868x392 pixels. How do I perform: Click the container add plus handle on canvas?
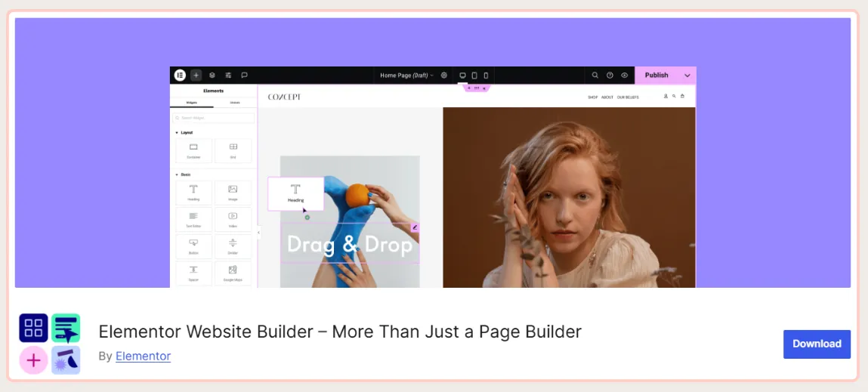tap(469, 88)
